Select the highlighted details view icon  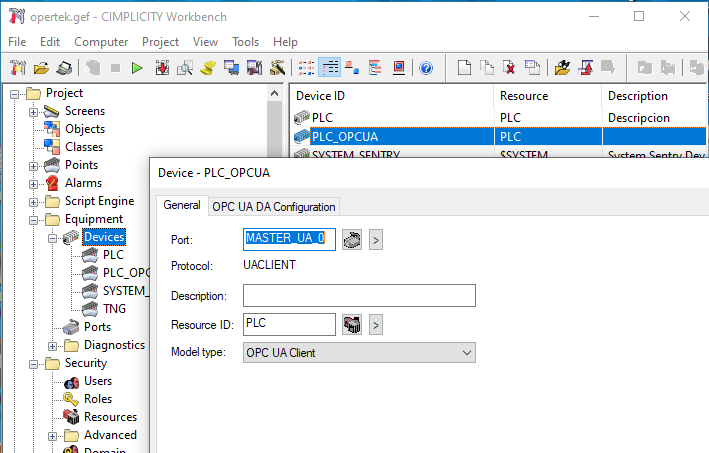point(330,68)
